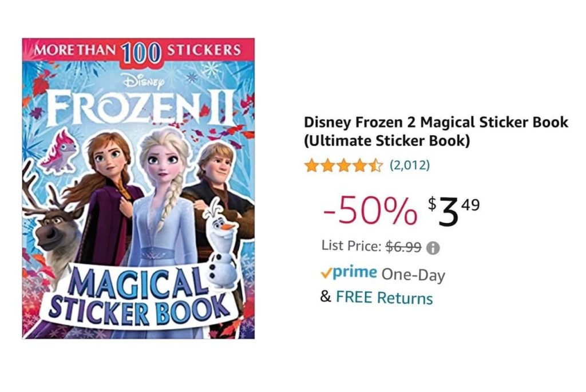This screenshot has width=586, height=392.
Task: Click the "More Than 100 Stickers" banner
Action: point(138,50)
